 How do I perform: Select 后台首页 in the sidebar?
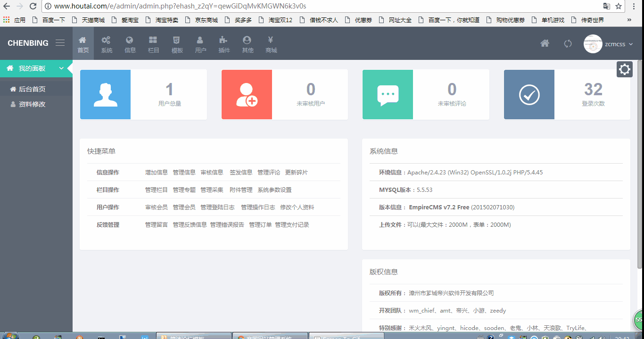pos(36,89)
